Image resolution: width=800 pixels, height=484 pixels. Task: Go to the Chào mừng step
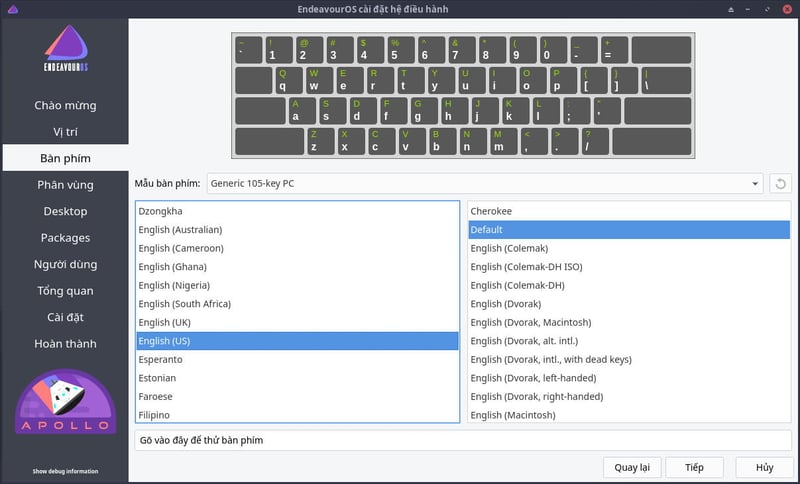[x=65, y=105]
